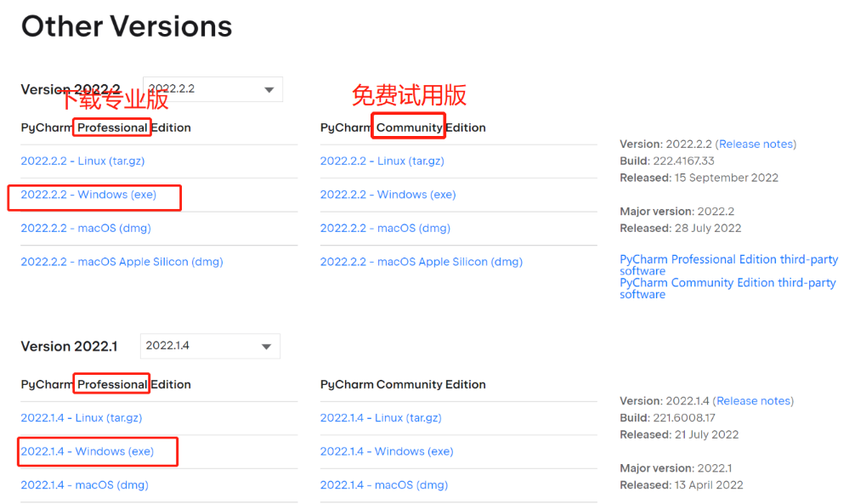Open Release notes for version 2022.2.2
The image size is (849, 504).
(756, 144)
